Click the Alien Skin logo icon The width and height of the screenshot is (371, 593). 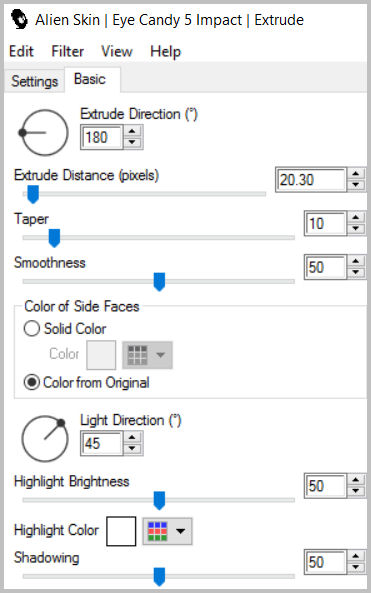coord(19,19)
